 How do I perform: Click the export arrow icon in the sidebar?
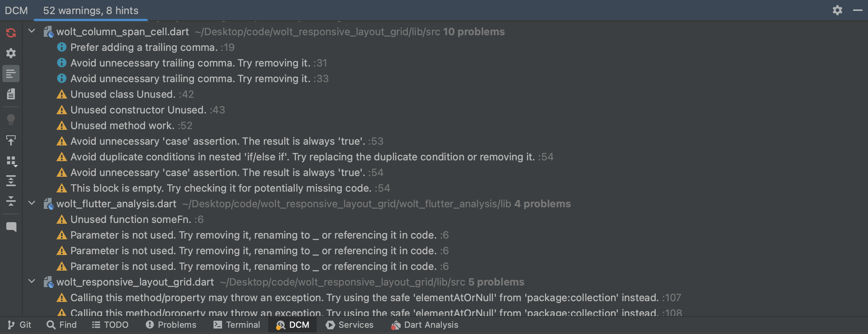pyautogui.click(x=11, y=140)
